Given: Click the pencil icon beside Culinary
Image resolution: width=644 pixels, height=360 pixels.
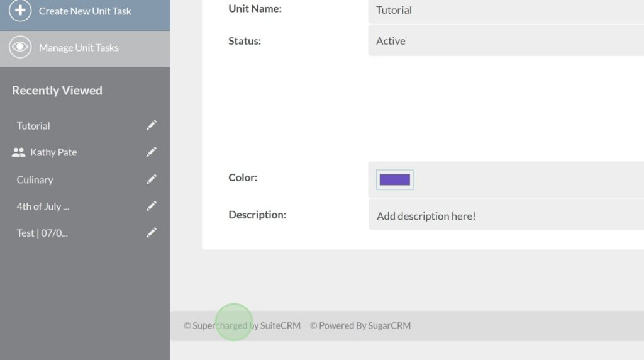Looking at the screenshot, I should (152, 180).
